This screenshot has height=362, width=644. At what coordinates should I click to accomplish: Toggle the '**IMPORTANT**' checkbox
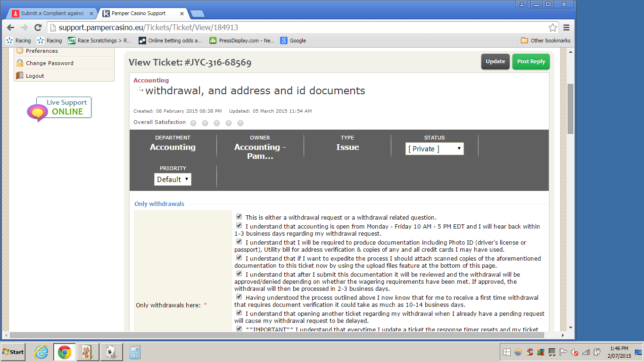click(x=239, y=329)
